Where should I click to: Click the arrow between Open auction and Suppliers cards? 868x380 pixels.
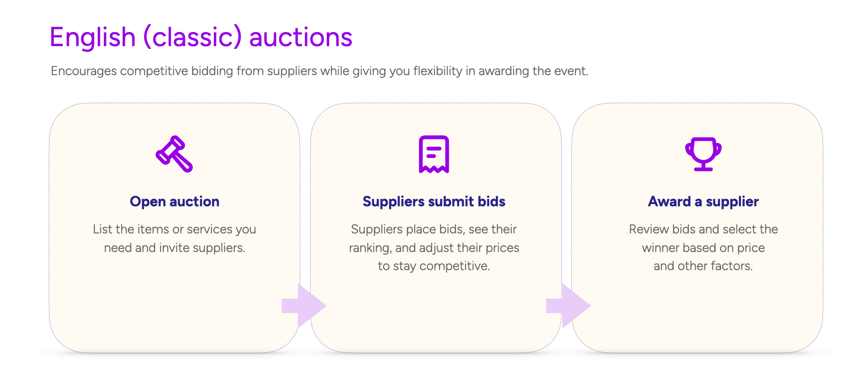click(x=304, y=306)
